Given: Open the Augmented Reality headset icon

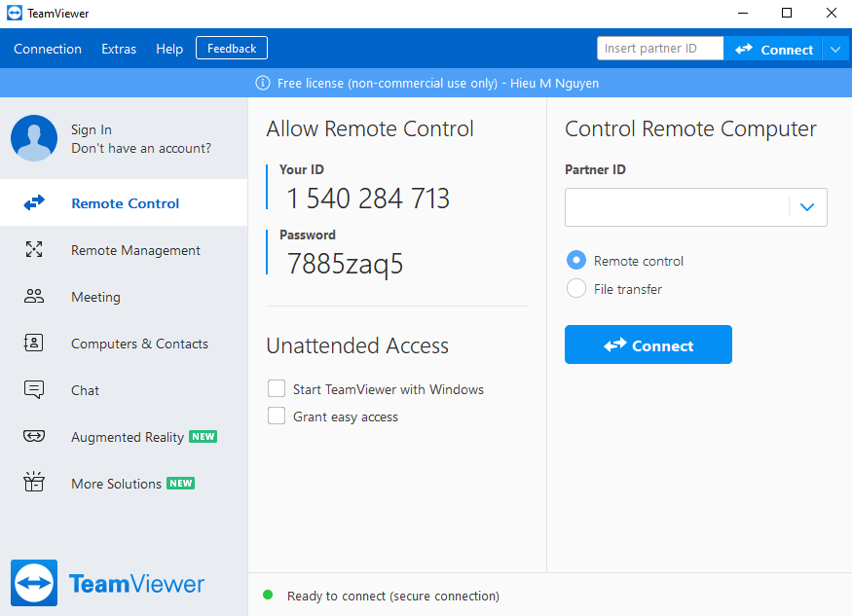Looking at the screenshot, I should pyautogui.click(x=34, y=436).
